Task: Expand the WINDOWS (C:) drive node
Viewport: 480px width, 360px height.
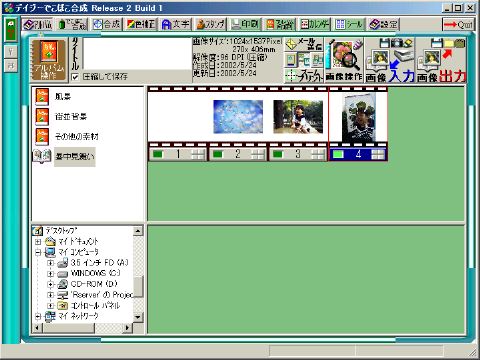Action: point(50,274)
